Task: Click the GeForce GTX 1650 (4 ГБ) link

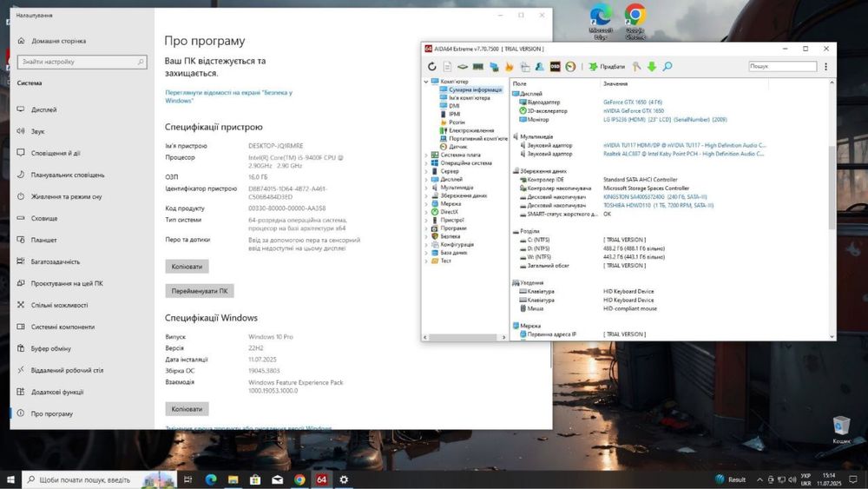Action: (x=632, y=102)
